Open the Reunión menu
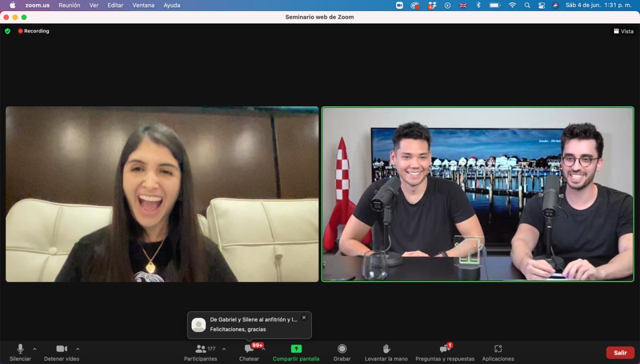 pyautogui.click(x=69, y=5)
